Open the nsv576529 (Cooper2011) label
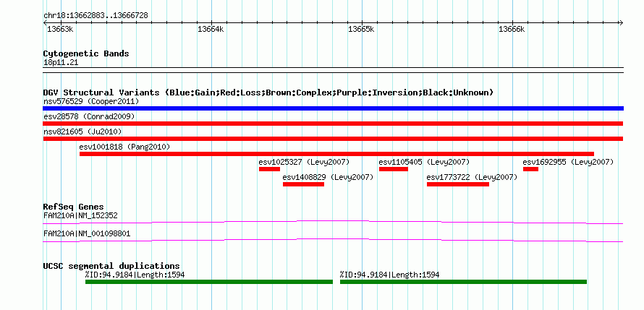Screen dimensions: 644x310 click(91, 101)
